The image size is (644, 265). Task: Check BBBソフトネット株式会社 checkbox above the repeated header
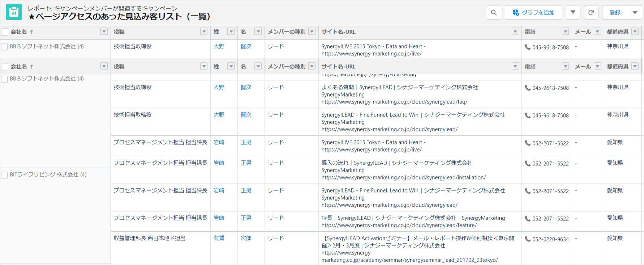click(x=5, y=47)
